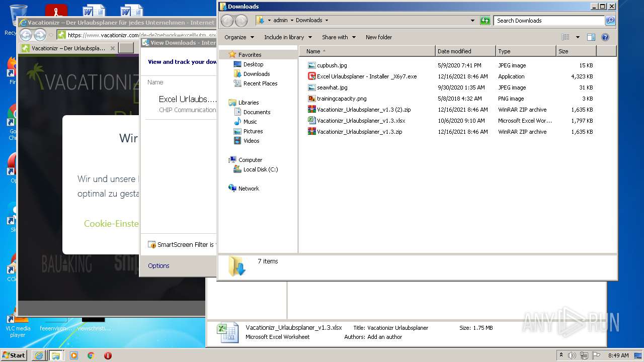644x362 pixels.
Task: Open the blue Help question mark icon
Action: 605,37
